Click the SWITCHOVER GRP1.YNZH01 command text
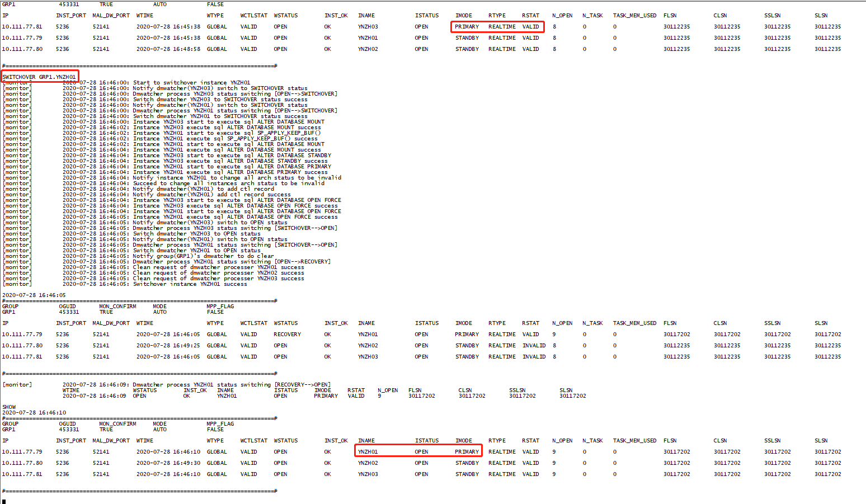The image size is (866, 504). 39,77
